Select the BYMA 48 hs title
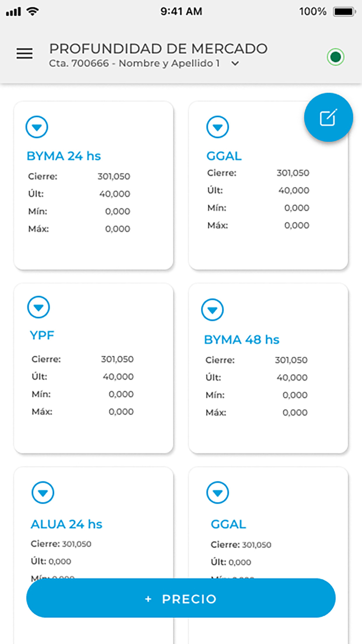 pyautogui.click(x=241, y=340)
